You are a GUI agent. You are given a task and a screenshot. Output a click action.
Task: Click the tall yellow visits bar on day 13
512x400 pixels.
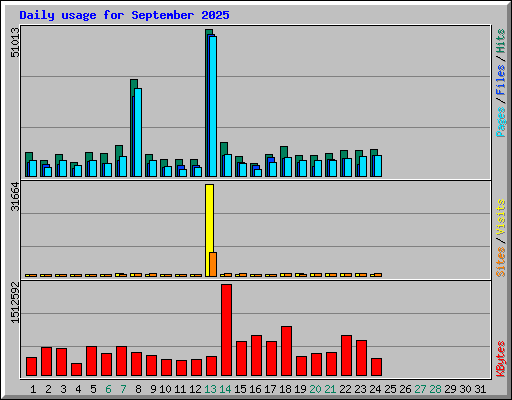209,230
